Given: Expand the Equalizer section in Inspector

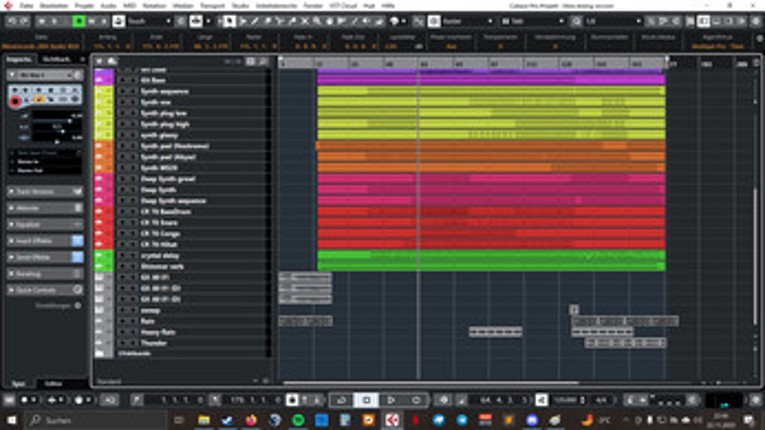Looking at the screenshot, I should tap(40, 224).
